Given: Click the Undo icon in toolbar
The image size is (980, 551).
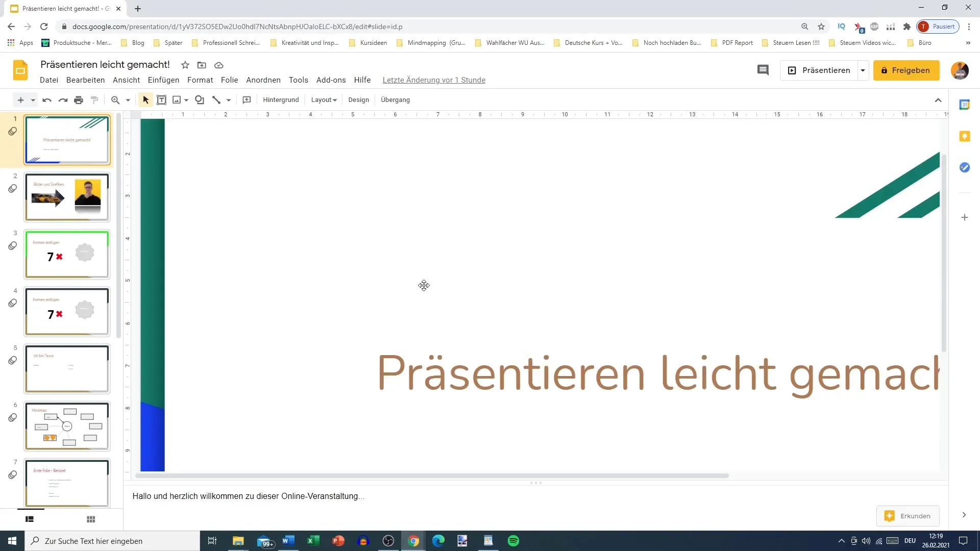Looking at the screenshot, I should click(46, 99).
